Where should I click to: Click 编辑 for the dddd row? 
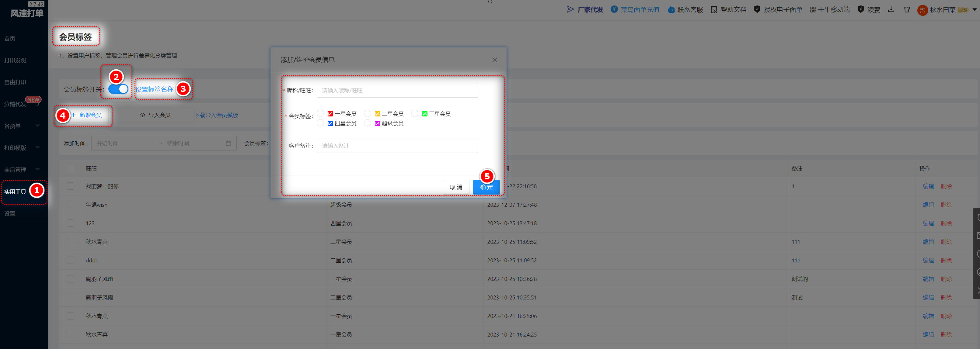tap(928, 261)
